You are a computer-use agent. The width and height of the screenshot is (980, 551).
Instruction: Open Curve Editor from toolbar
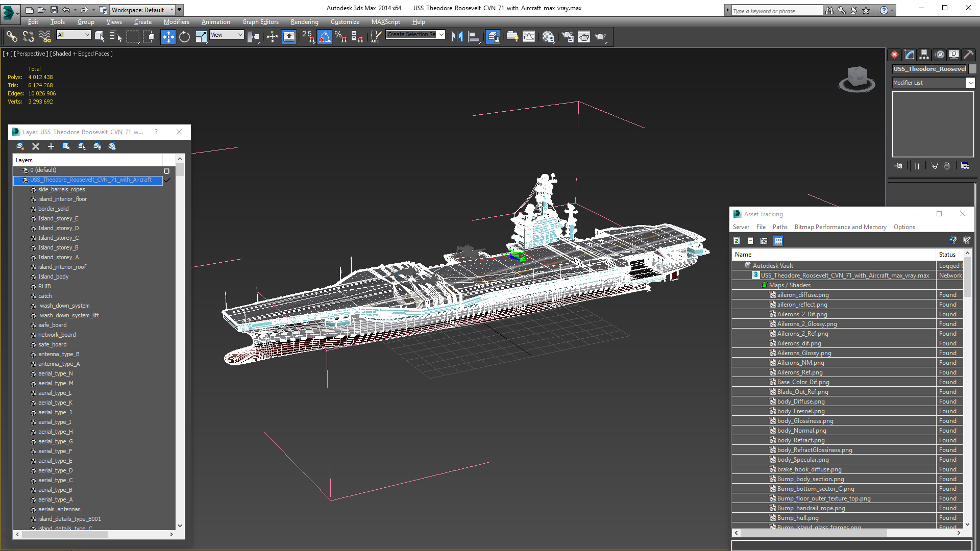[x=529, y=37]
